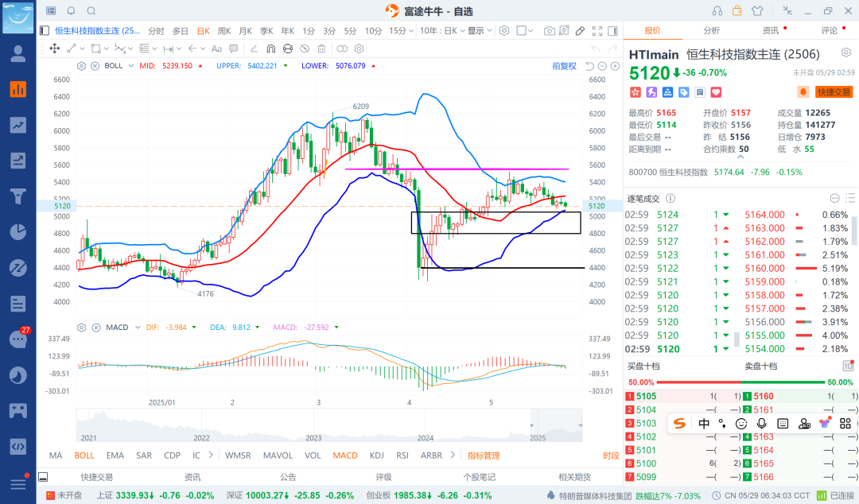Select the magnet snap tool
Image resolution: width=859 pixels, height=504 pixels.
[270, 48]
